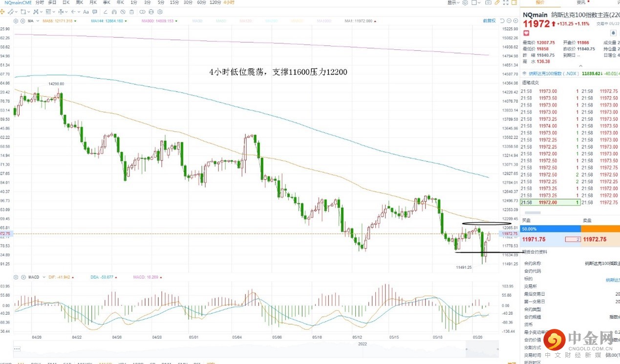Select the Aa text annotation tool
This screenshot has width=620, height=364.
86,12
